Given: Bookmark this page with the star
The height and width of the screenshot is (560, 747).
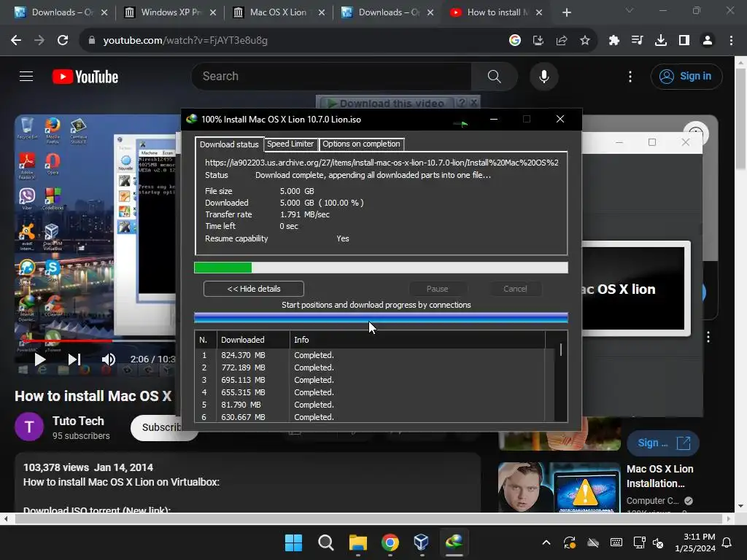Looking at the screenshot, I should (x=585, y=41).
